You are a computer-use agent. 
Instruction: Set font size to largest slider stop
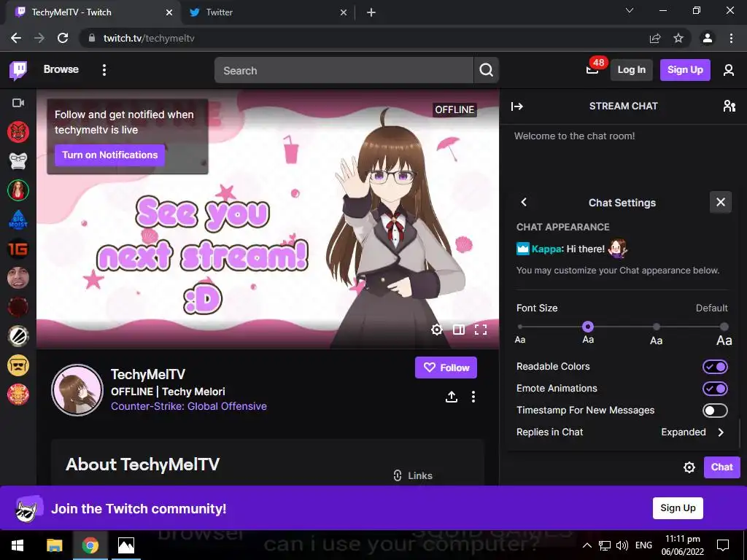tap(724, 327)
